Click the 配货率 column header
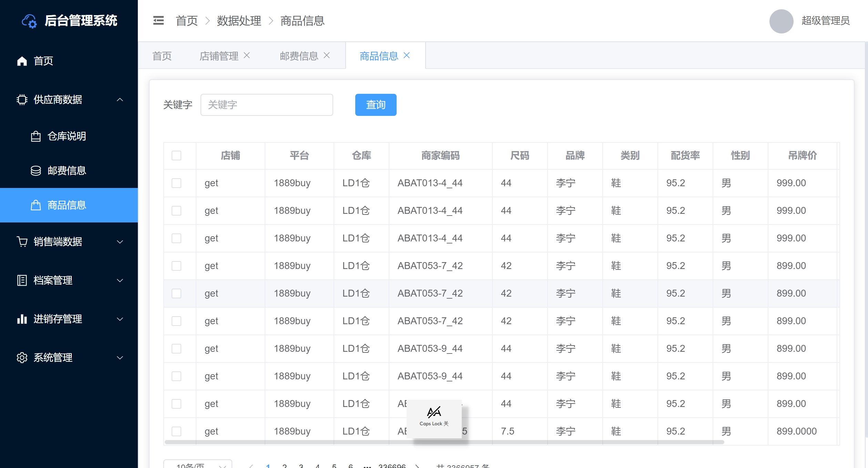 [685, 156]
